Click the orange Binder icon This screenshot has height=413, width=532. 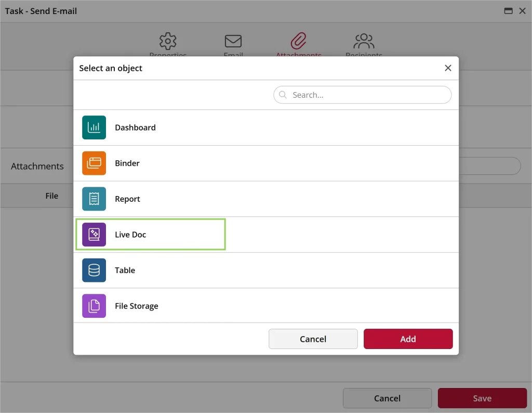(94, 163)
